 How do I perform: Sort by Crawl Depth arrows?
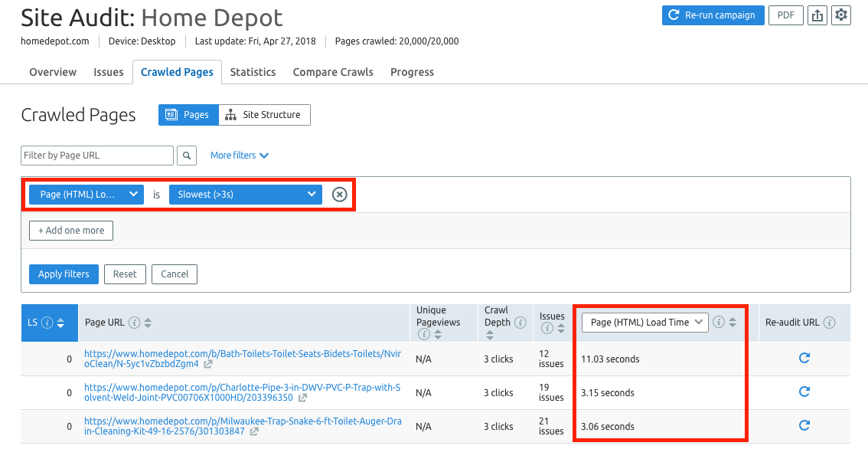tap(489, 334)
